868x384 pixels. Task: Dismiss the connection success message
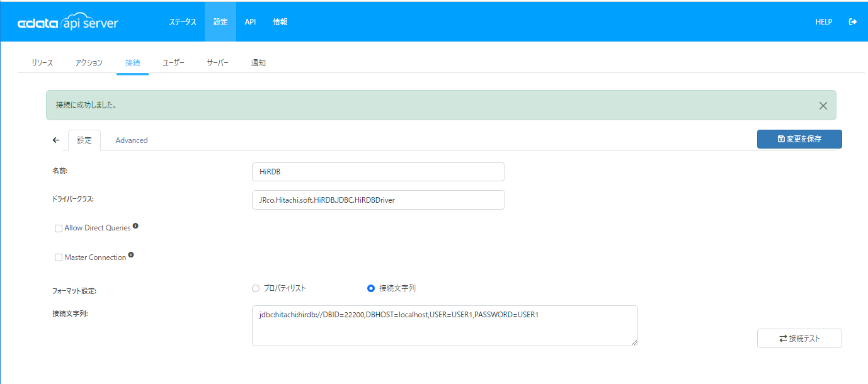tap(823, 106)
